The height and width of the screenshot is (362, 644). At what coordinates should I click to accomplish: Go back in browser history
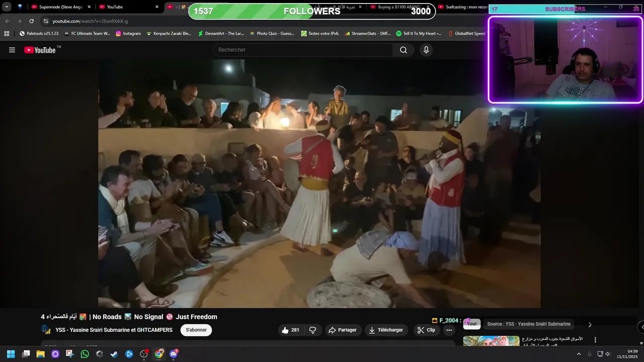[x=7, y=21]
